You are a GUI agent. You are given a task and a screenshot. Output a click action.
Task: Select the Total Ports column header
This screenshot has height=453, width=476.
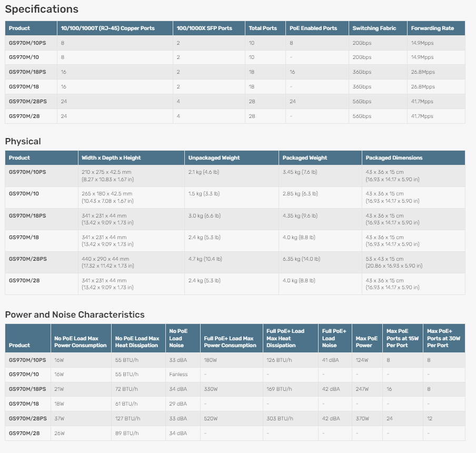(x=263, y=28)
